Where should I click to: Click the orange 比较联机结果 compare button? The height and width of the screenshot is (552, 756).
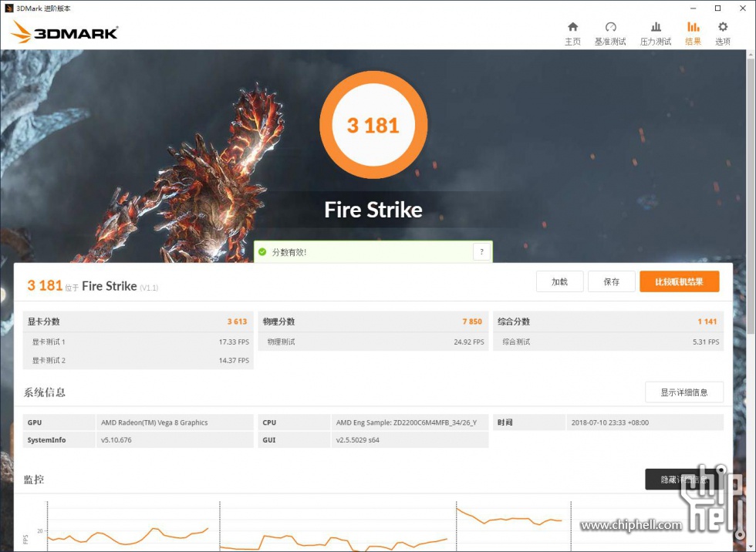tap(680, 281)
